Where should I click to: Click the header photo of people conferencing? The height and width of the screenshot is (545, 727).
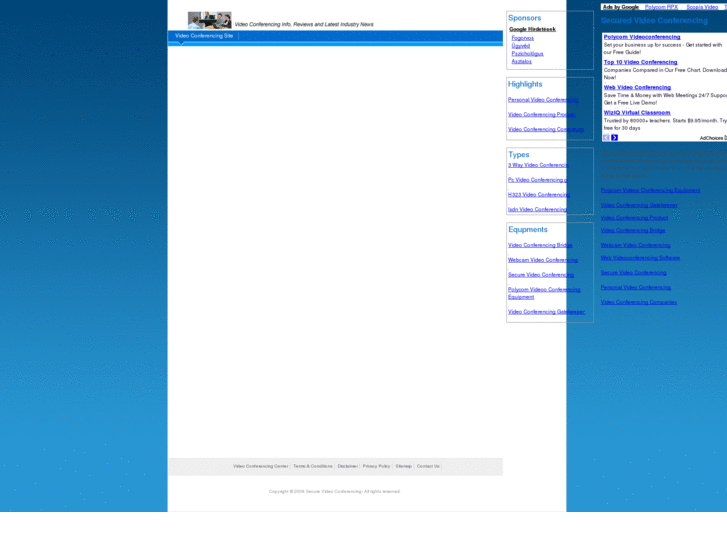[x=210, y=20]
